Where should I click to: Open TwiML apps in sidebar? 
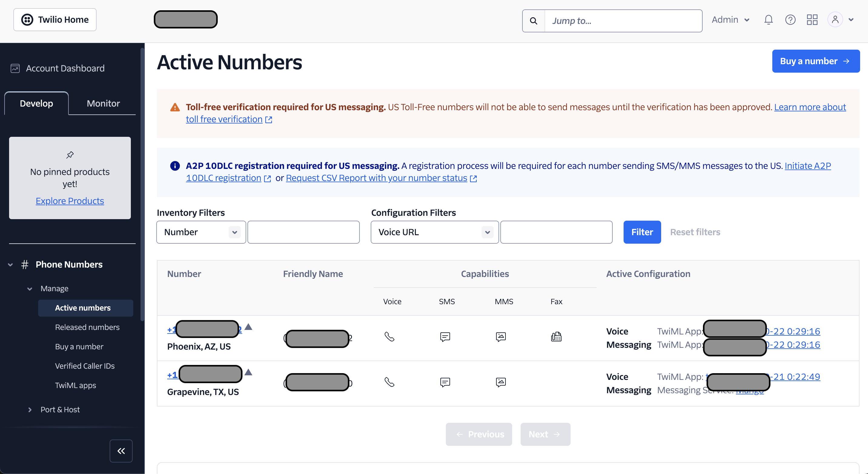75,385
